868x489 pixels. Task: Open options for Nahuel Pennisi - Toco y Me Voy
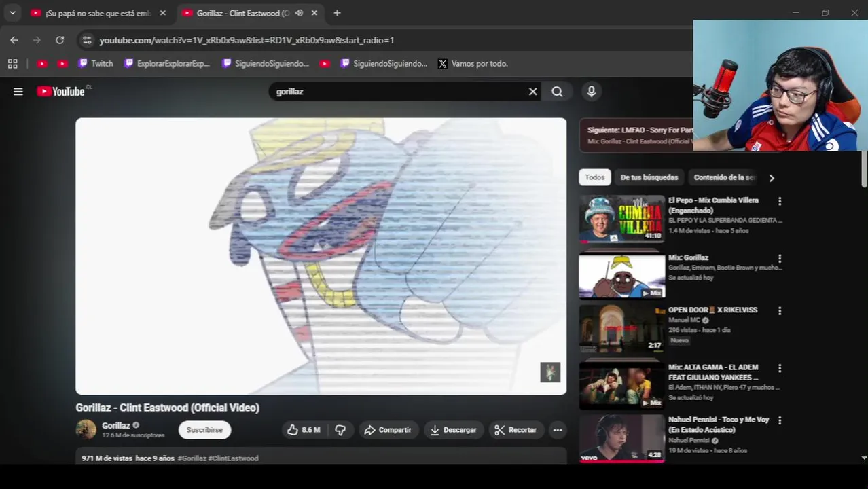point(780,420)
